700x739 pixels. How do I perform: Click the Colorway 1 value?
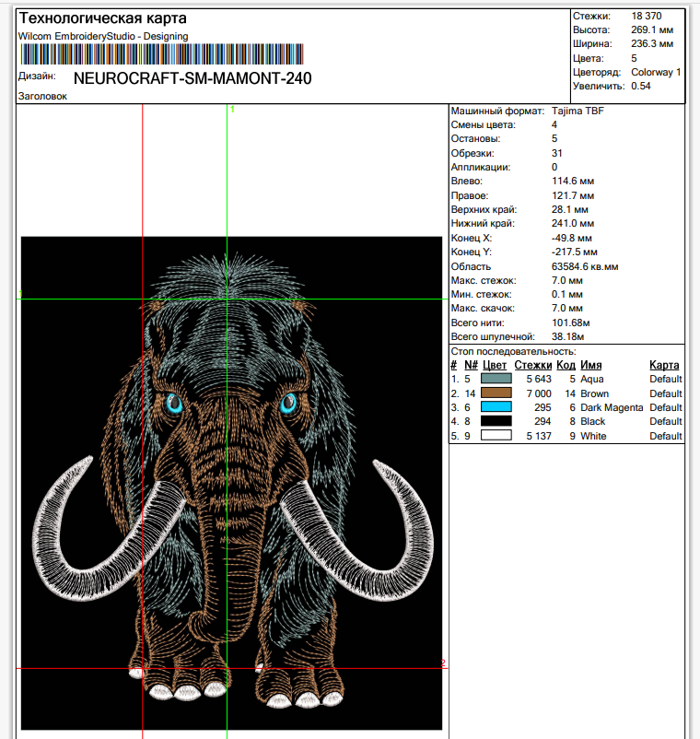tap(656, 72)
